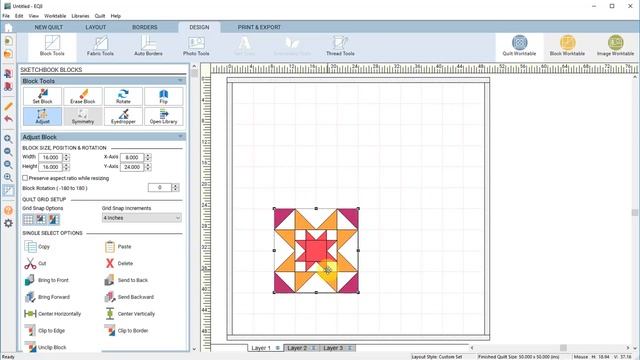
Task: Click Block Rotation stepper arrows
Action: coord(176,187)
